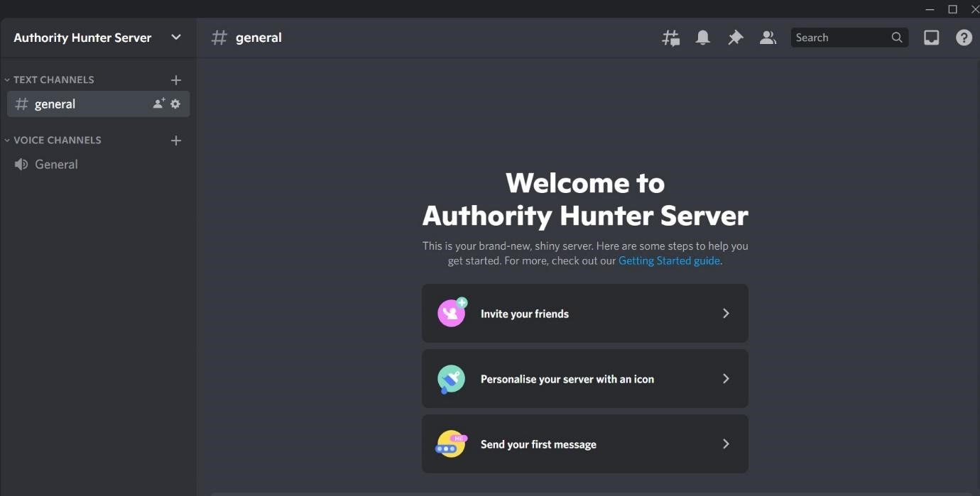Minimize the Discord window
The width and height of the screenshot is (980, 496).
coord(930,9)
